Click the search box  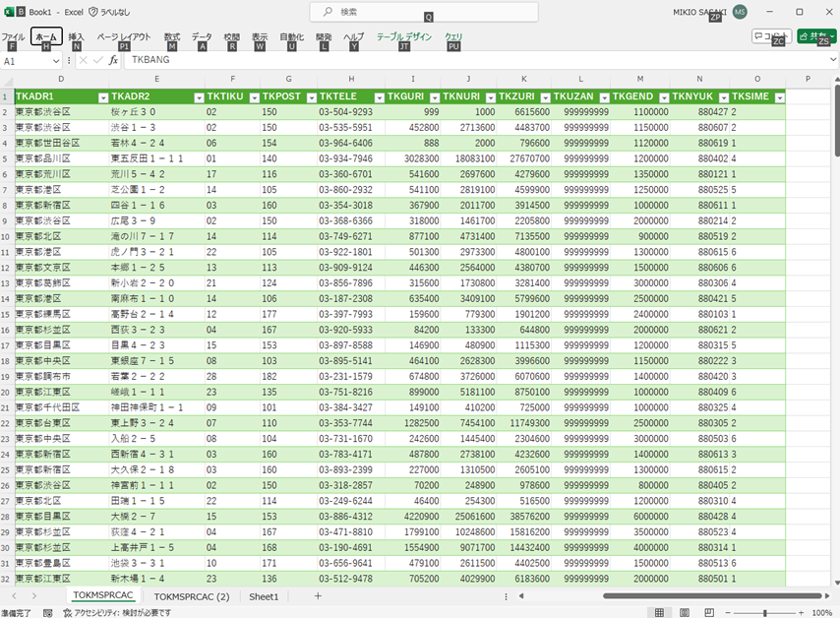click(x=424, y=12)
